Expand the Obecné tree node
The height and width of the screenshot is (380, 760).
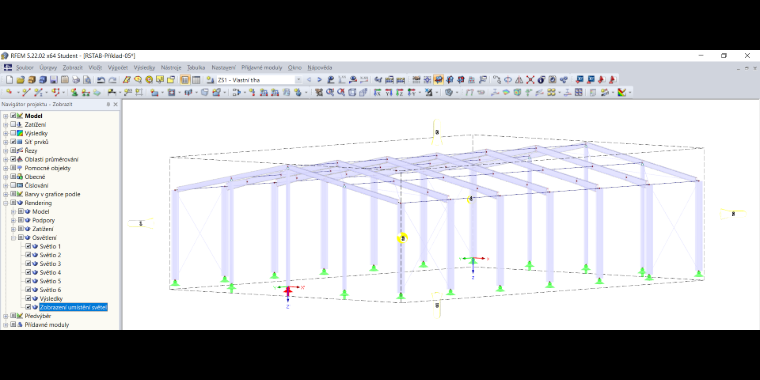(5, 177)
